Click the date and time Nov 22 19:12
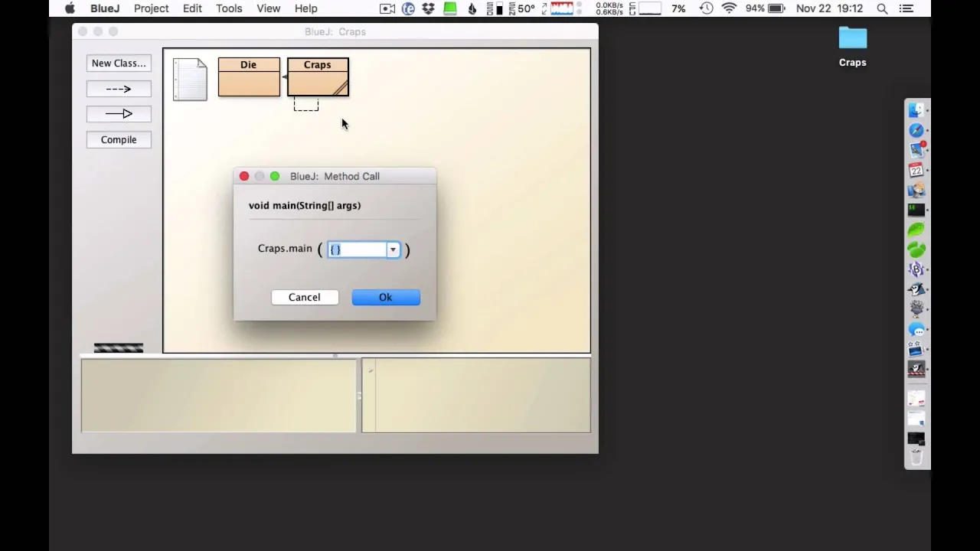The image size is (980, 551). point(829,8)
